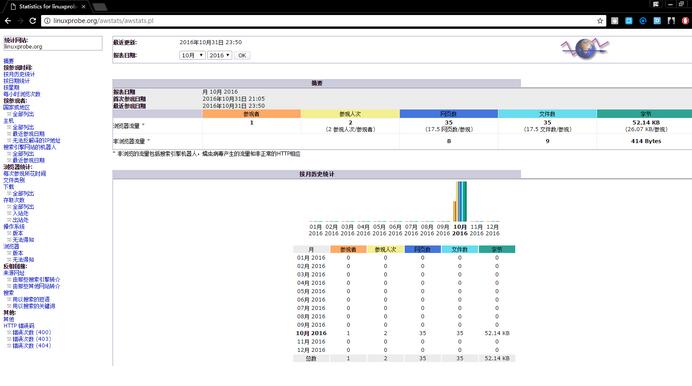Open the 操作系统 sidebar link
The height and width of the screenshot is (386, 692).
click(14, 226)
